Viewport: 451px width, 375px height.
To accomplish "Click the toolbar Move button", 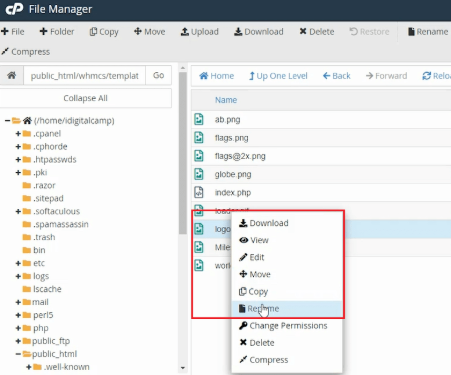I will point(149,32).
